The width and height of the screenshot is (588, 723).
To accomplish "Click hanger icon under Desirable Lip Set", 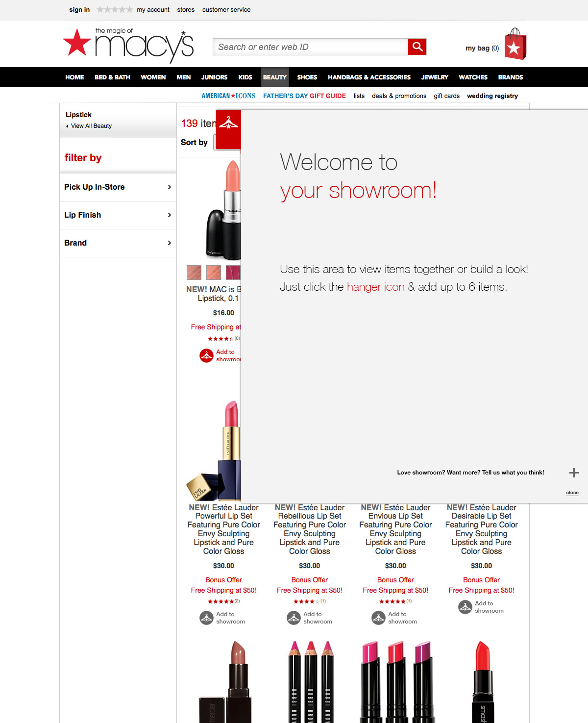I will [x=465, y=607].
